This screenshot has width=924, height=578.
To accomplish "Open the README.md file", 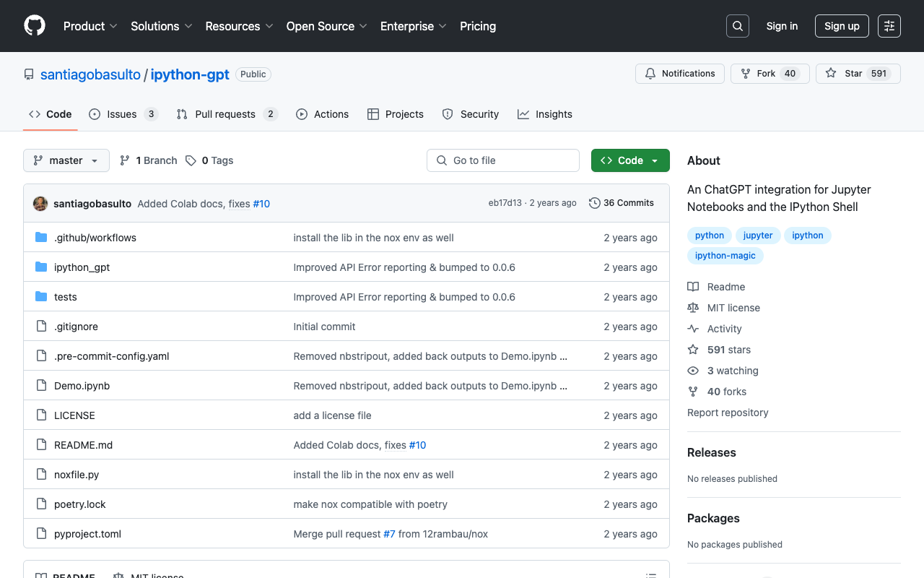I will coord(83,445).
